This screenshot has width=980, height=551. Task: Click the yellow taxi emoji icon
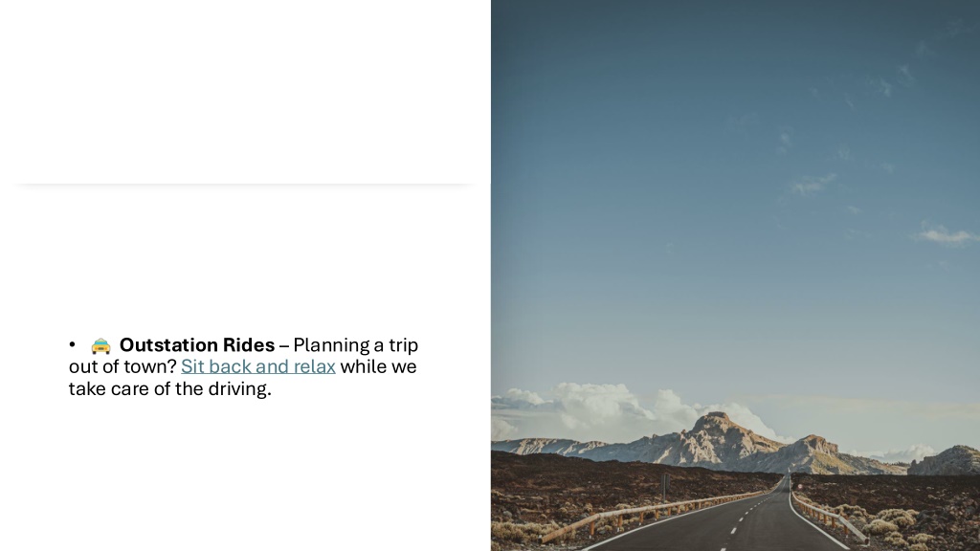click(x=100, y=345)
